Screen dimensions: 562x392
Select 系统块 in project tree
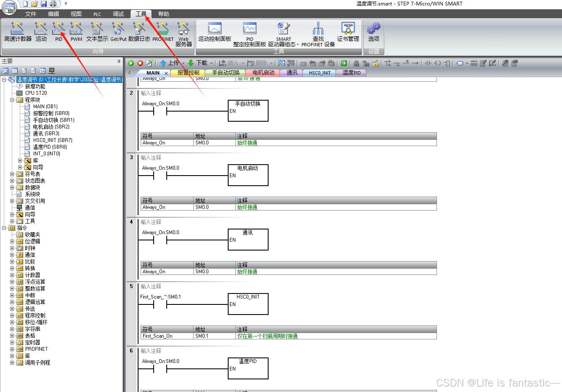32,194
